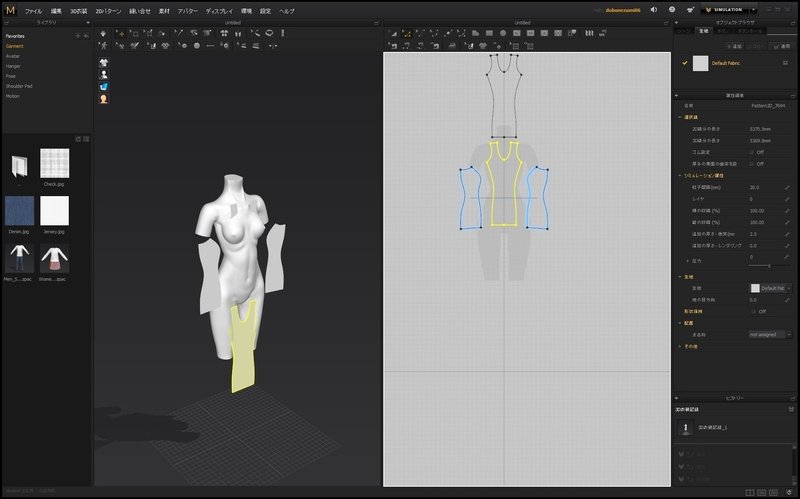Select the Denim.jpg thumbnail in library

[x=20, y=211]
